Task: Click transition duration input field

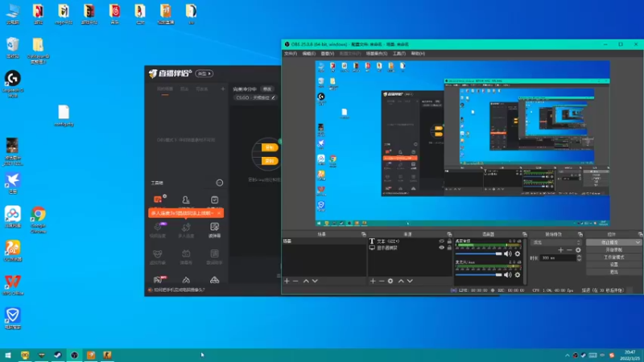Action: (558, 257)
